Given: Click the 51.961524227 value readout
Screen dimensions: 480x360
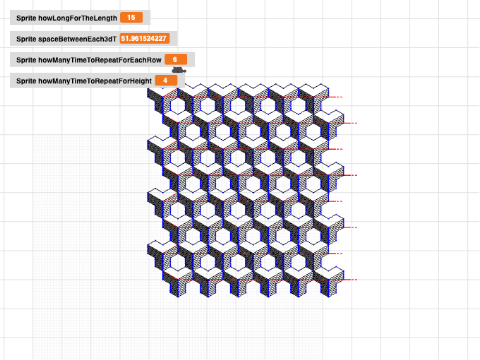Looking at the screenshot, I should pyautogui.click(x=145, y=39).
